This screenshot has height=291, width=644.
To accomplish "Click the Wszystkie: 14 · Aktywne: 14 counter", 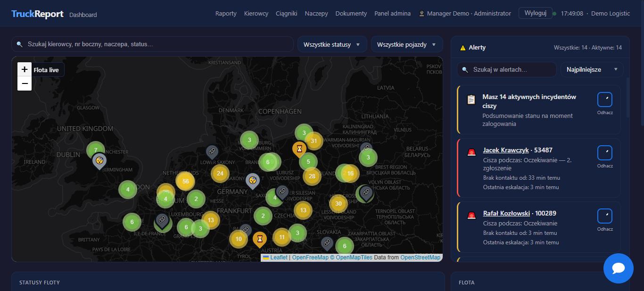I will pos(588,48).
